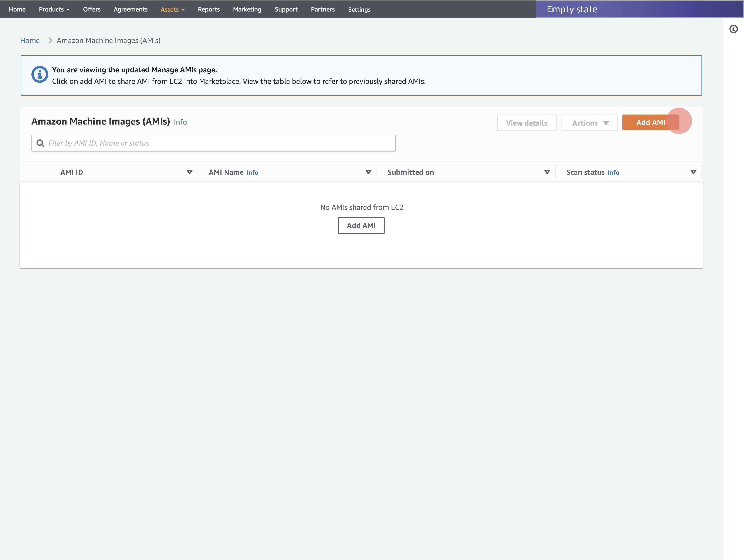
Task: Sort by Submitted on column arrow
Action: point(547,172)
